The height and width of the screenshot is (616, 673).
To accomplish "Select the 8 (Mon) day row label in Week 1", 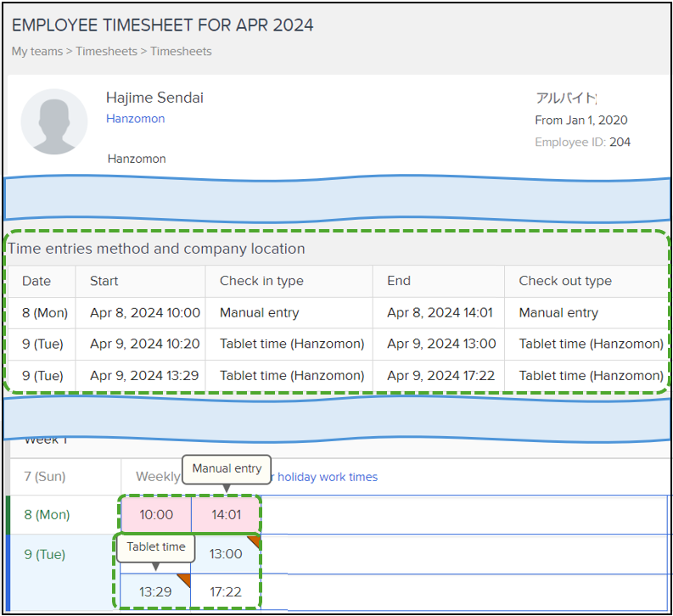I will tap(47, 515).
